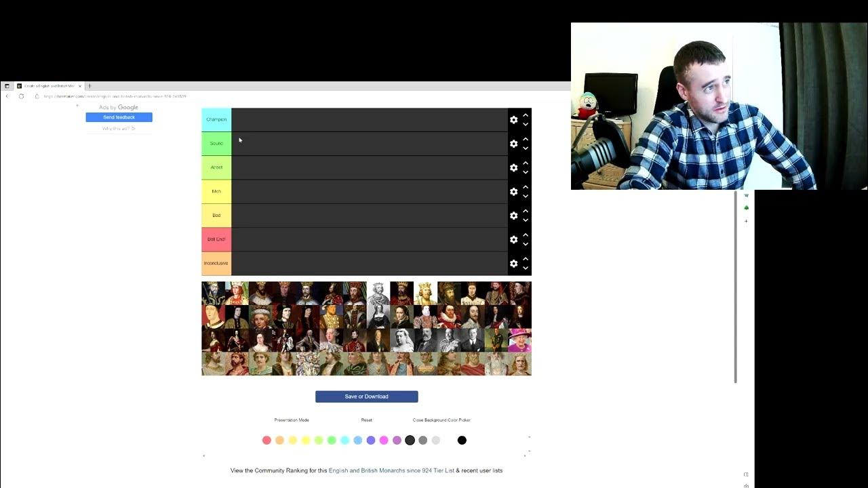Pick the medium gray background color swatch
The image size is (868, 488).
tap(422, 441)
